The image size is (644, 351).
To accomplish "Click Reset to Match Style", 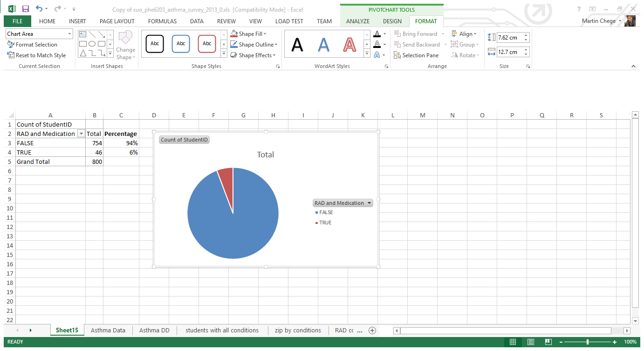I will point(36,55).
